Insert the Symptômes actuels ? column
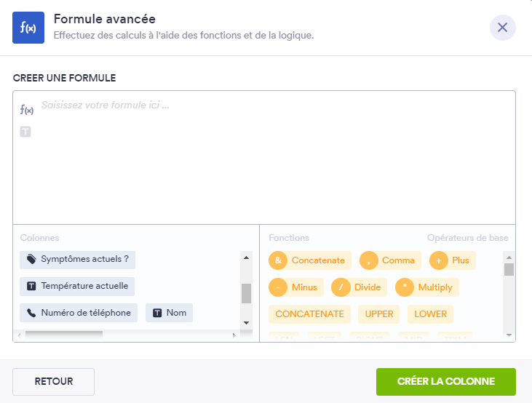This screenshot has width=532, height=403. [x=77, y=259]
